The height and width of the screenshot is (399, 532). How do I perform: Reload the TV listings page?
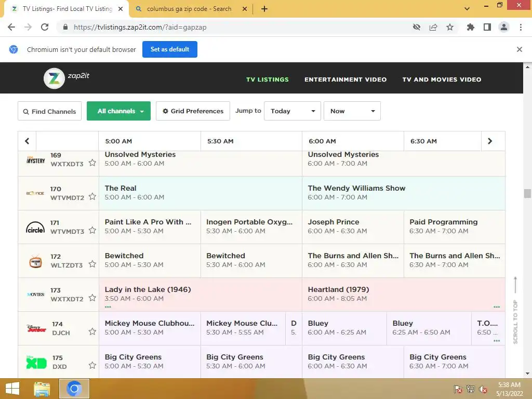(x=45, y=27)
